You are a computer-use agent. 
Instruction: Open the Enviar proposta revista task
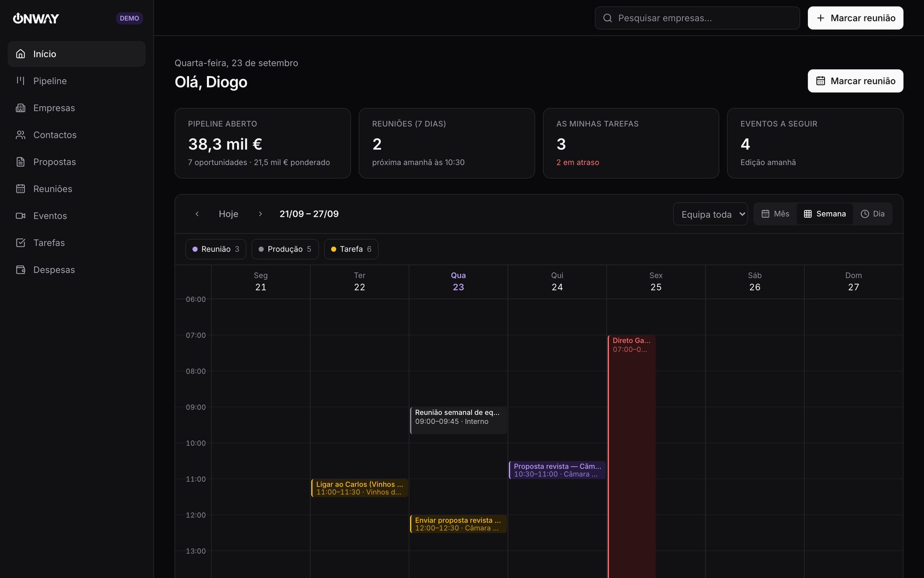click(458, 524)
